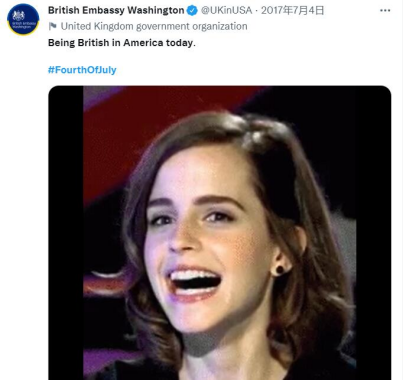404x380 pixels.
Task: Click the dot separator before the tweet date
Action: tap(256, 11)
